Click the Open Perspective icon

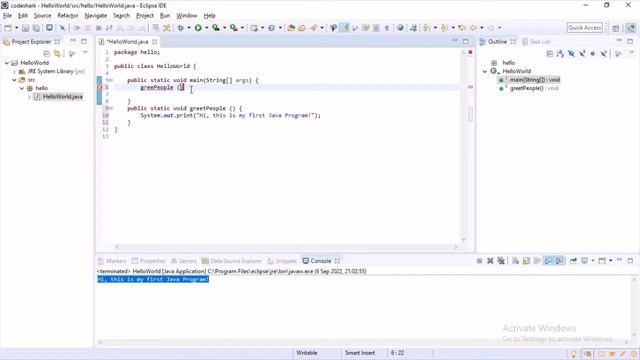point(616,28)
